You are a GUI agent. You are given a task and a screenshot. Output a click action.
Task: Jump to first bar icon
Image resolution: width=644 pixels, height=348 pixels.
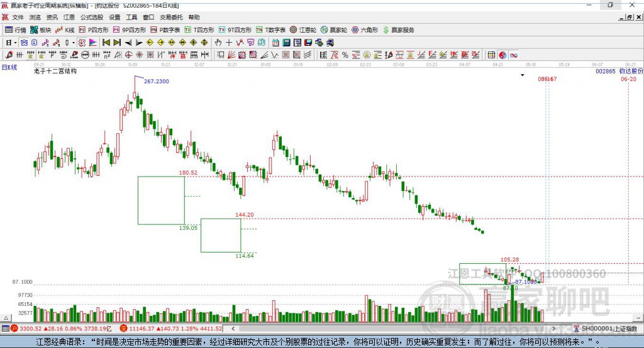[x=106, y=43]
